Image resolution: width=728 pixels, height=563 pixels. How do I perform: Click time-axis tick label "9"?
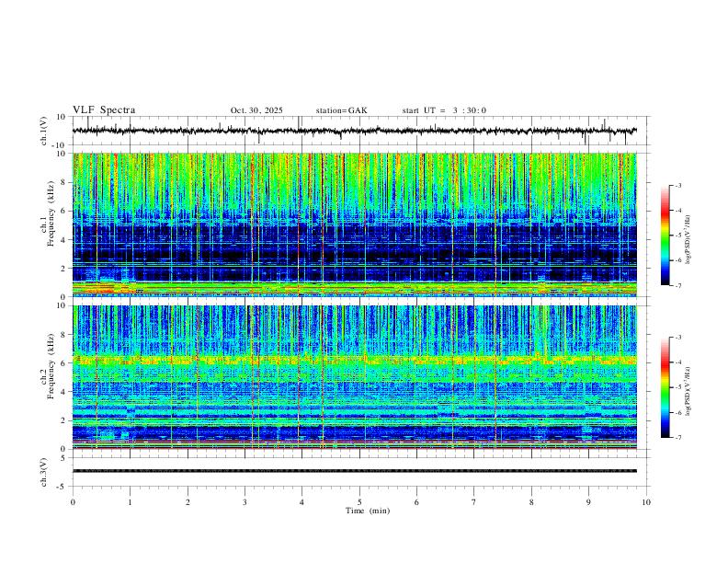(x=588, y=502)
